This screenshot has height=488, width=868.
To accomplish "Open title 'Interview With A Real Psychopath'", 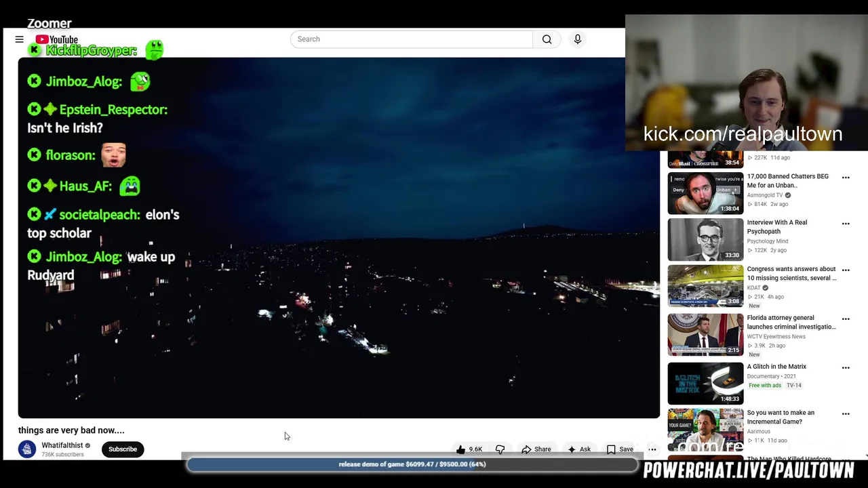I will [x=777, y=227].
